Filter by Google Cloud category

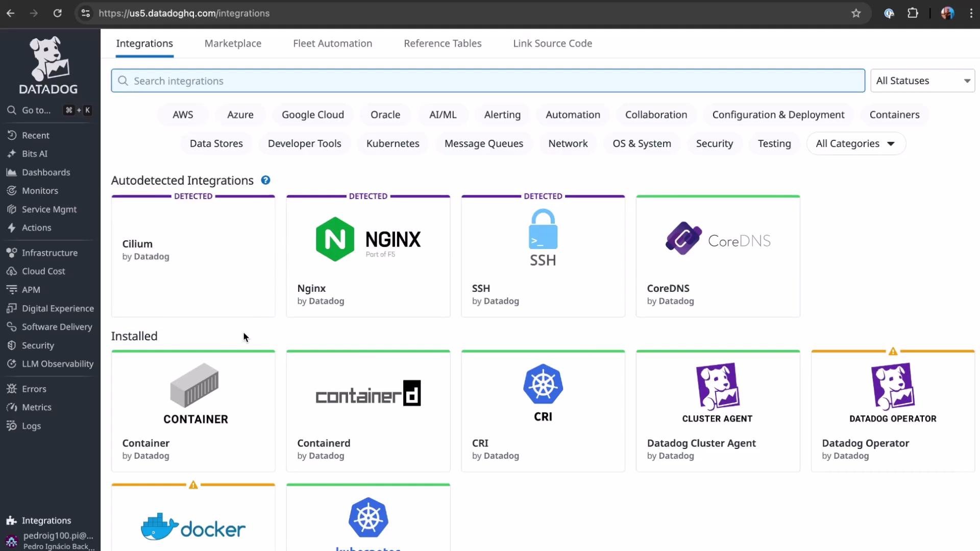(x=313, y=115)
